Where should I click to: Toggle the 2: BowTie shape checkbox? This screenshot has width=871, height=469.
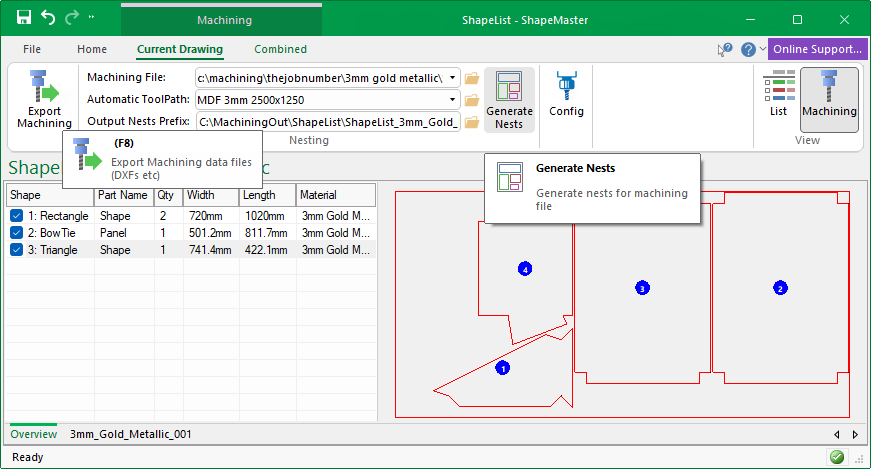(x=16, y=233)
